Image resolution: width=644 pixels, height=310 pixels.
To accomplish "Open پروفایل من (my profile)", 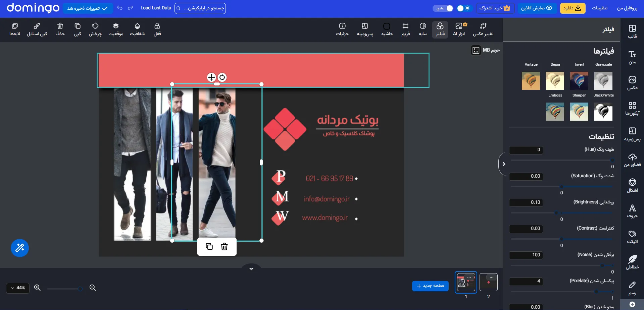I will pyautogui.click(x=627, y=8).
